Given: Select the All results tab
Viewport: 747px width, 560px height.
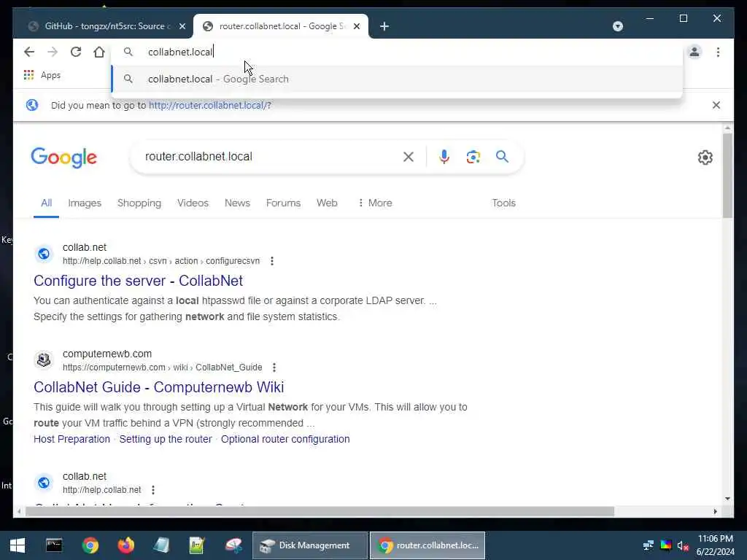Looking at the screenshot, I should tap(46, 203).
